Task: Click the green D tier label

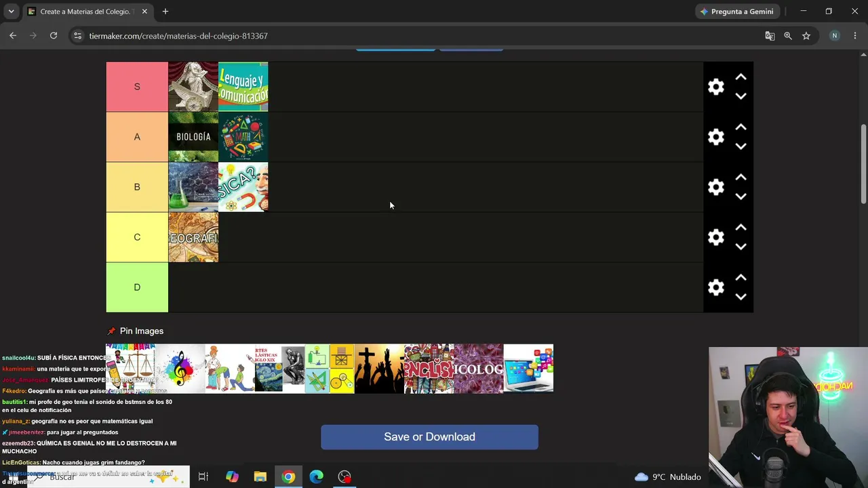Action: pyautogui.click(x=137, y=287)
